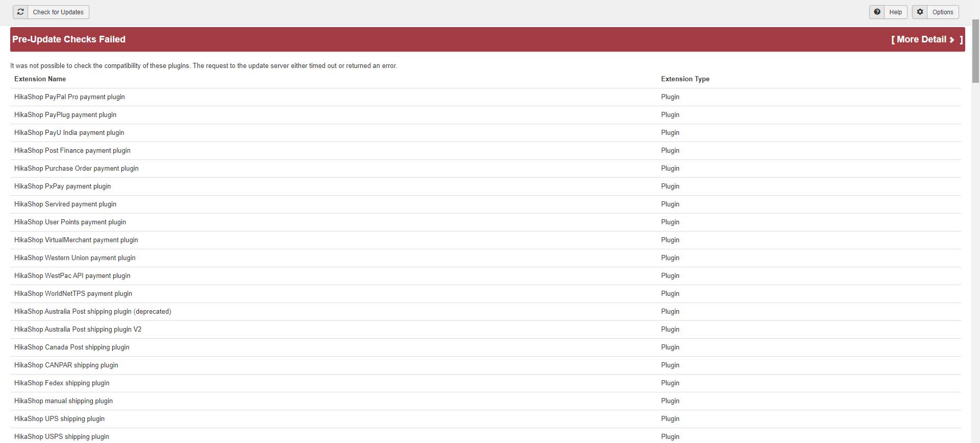Select HikaShop WorldNetTPS payment plugin
This screenshot has height=443, width=980.
click(73, 294)
